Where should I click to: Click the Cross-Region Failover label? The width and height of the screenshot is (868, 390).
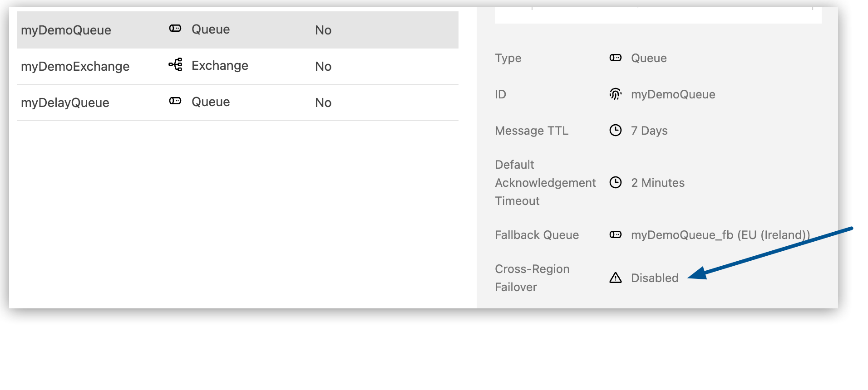pyautogui.click(x=532, y=278)
